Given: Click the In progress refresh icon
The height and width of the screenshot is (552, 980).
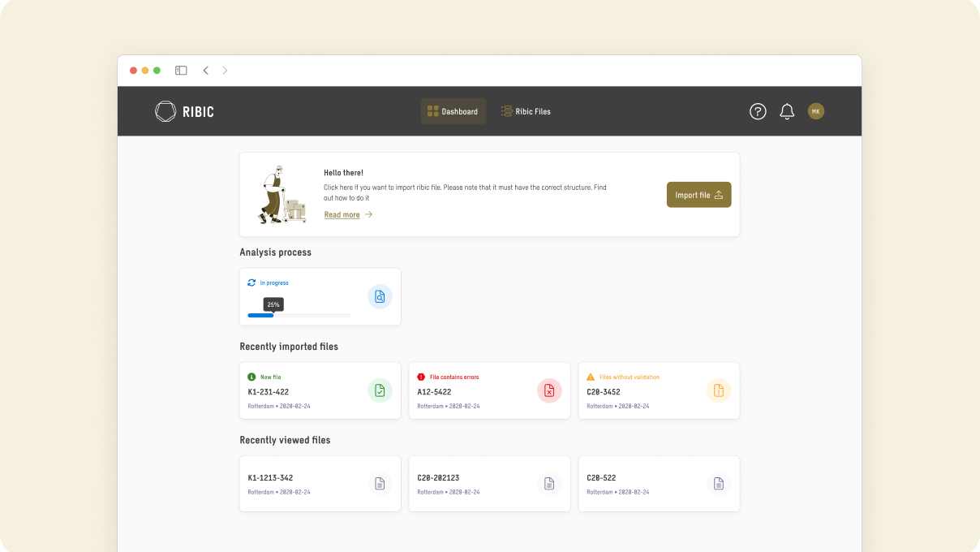Looking at the screenshot, I should 251,282.
